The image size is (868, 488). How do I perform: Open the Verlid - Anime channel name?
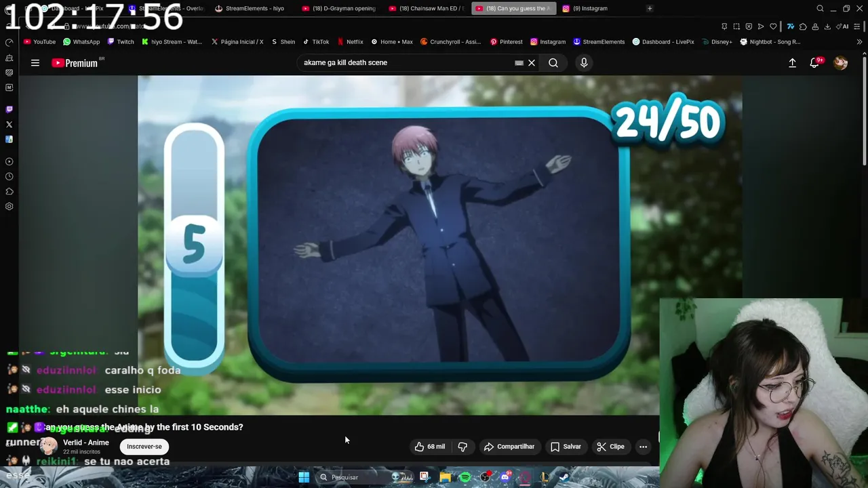tap(86, 443)
